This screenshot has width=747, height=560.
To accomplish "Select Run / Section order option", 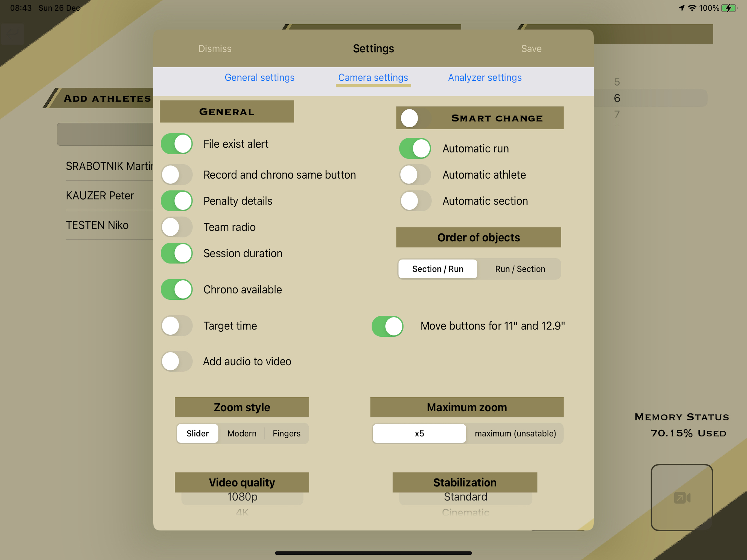I will coord(520,269).
